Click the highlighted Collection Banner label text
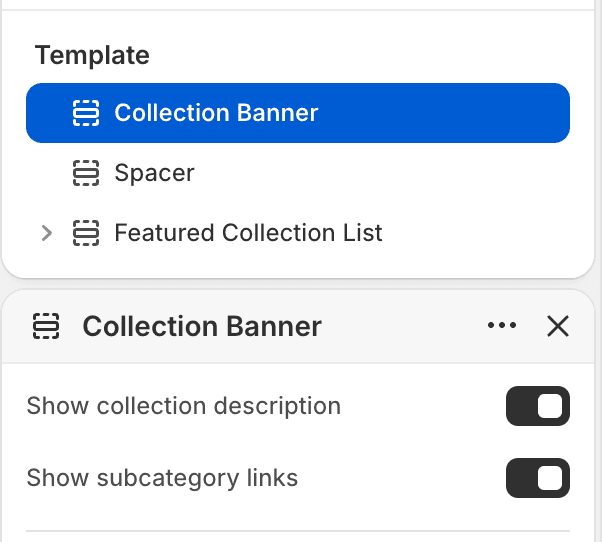The height and width of the screenshot is (542, 602). [217, 113]
